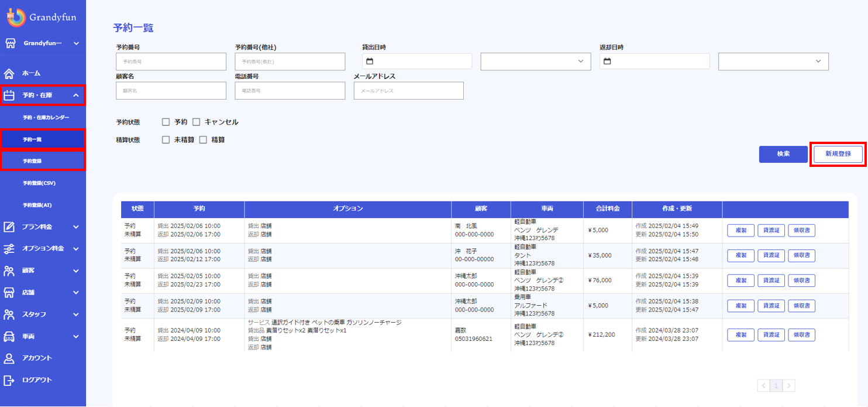Focus the メールアドレス input field

(x=409, y=91)
